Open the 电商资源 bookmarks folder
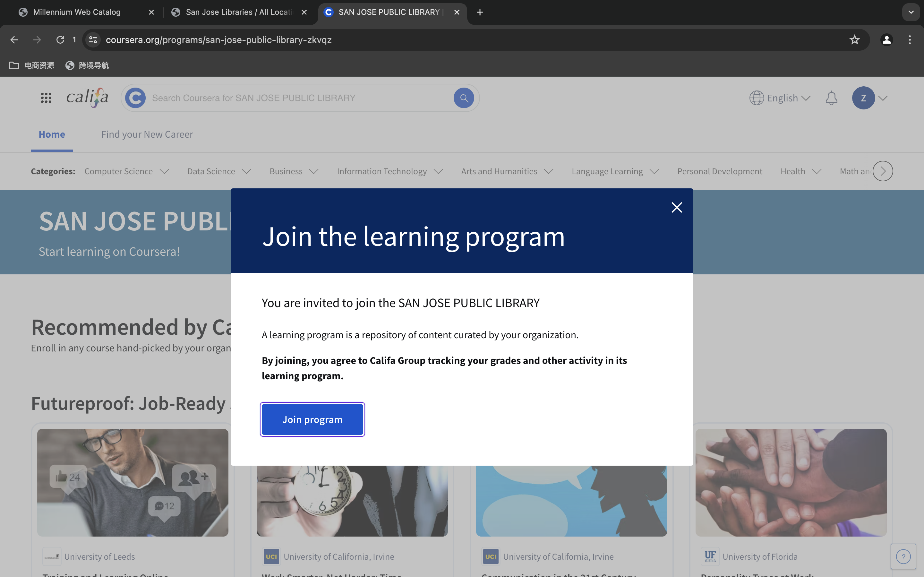This screenshot has width=924, height=577. 32,65
